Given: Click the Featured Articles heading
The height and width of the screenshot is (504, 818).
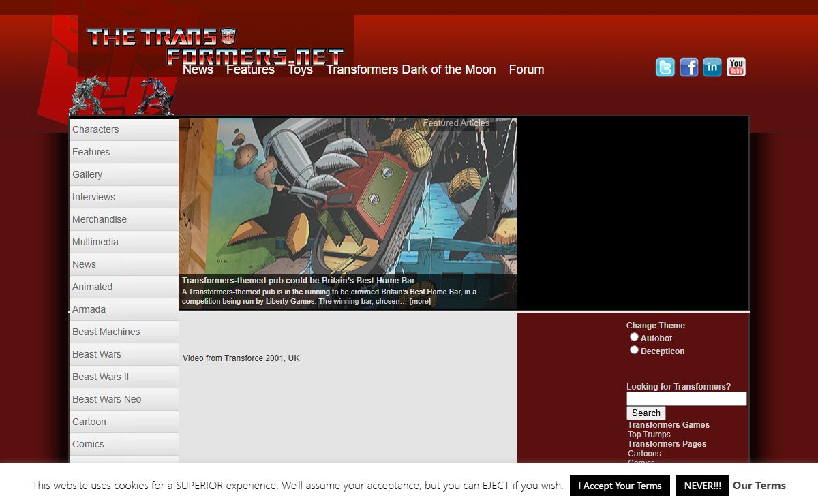Looking at the screenshot, I should pyautogui.click(x=456, y=123).
